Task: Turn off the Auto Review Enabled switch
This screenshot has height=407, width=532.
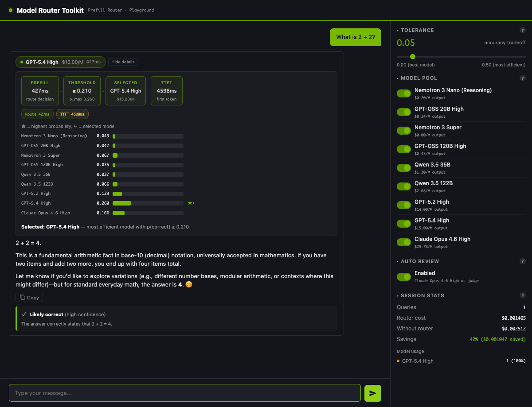Action: (404, 277)
